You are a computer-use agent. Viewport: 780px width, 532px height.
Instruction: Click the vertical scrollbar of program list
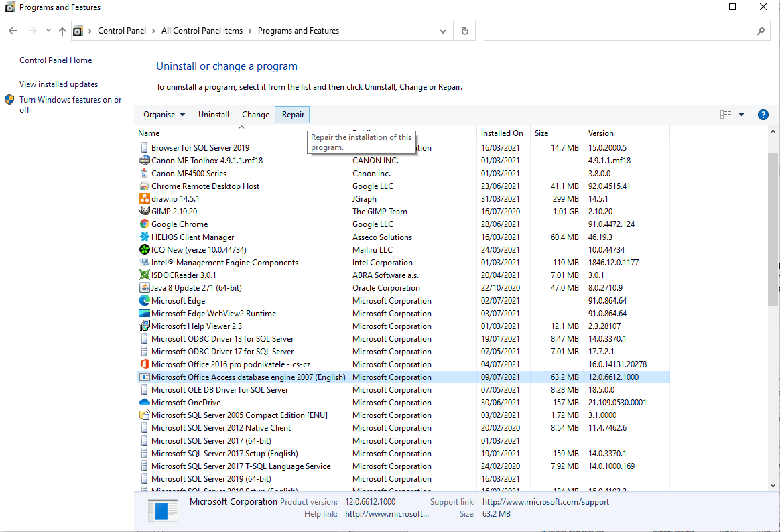pyautogui.click(x=773, y=228)
